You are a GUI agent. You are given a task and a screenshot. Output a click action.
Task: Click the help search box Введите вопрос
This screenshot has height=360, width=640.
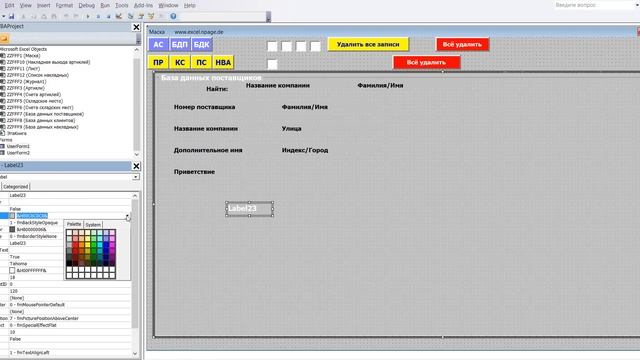tap(596, 5)
